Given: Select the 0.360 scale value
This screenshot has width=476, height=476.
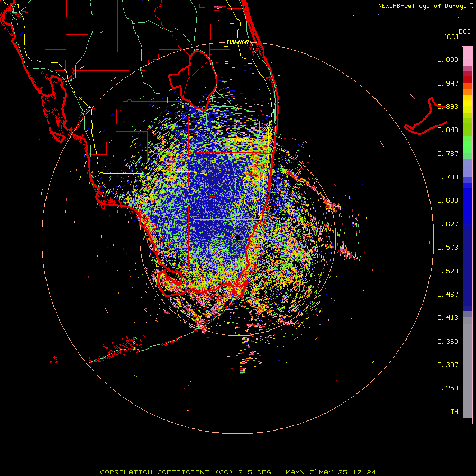Looking at the screenshot, I should coord(448,342).
